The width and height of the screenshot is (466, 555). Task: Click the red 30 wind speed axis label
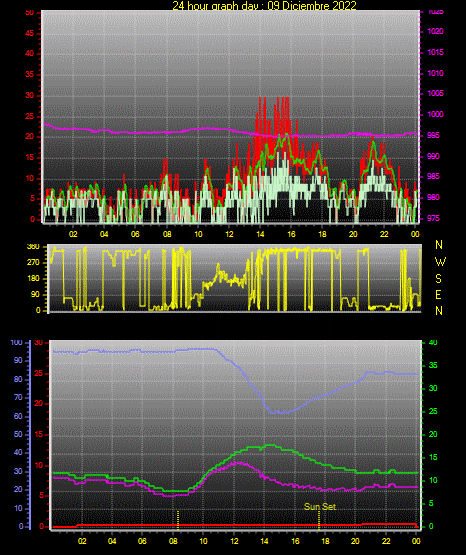[30, 96]
